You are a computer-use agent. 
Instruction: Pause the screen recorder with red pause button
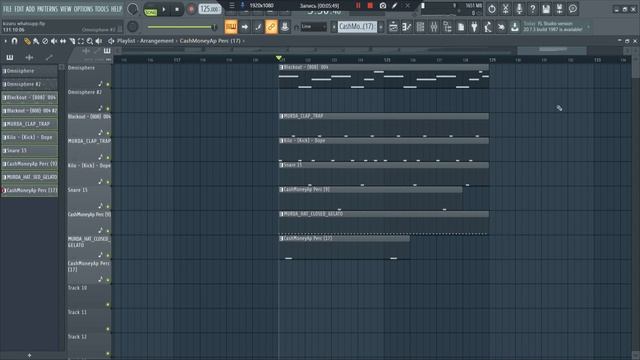[358, 5]
